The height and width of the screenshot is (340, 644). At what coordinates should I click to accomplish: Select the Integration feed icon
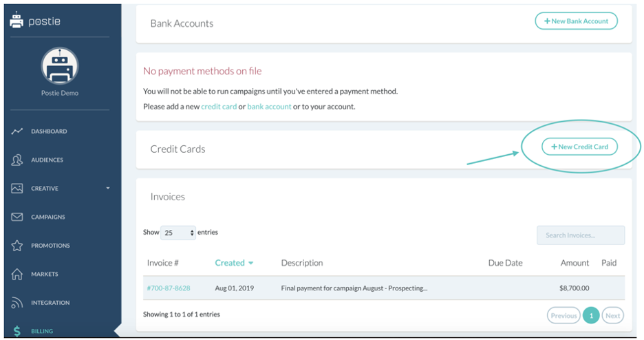17,303
